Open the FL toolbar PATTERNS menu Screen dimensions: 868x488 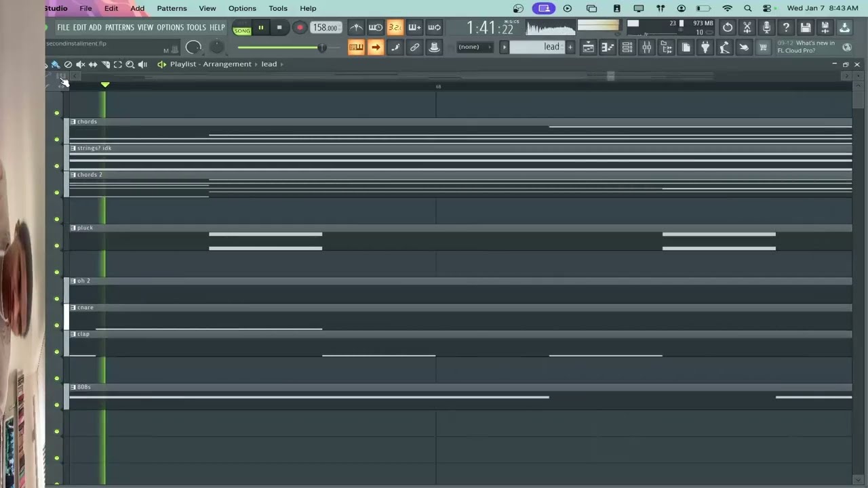click(x=119, y=28)
